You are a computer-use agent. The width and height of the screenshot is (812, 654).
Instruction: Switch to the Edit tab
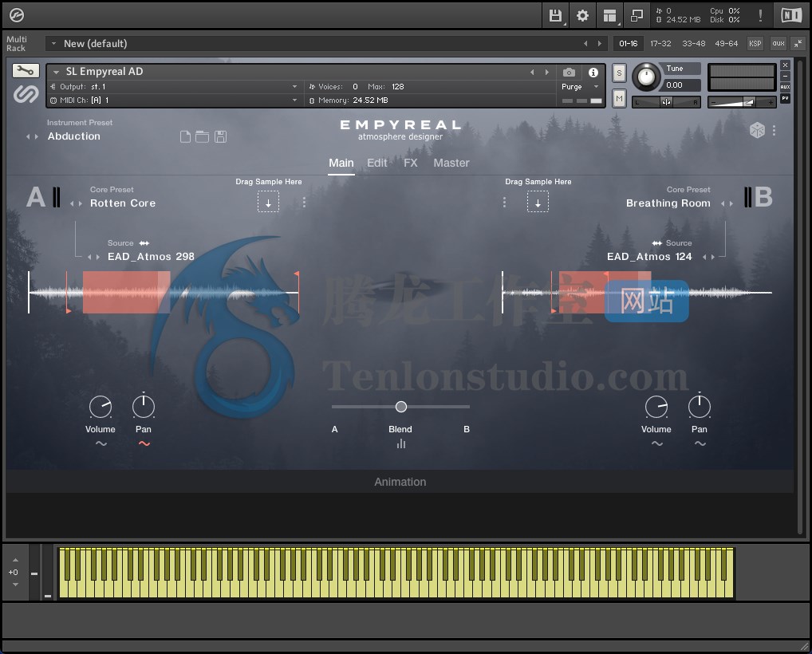[x=377, y=163]
